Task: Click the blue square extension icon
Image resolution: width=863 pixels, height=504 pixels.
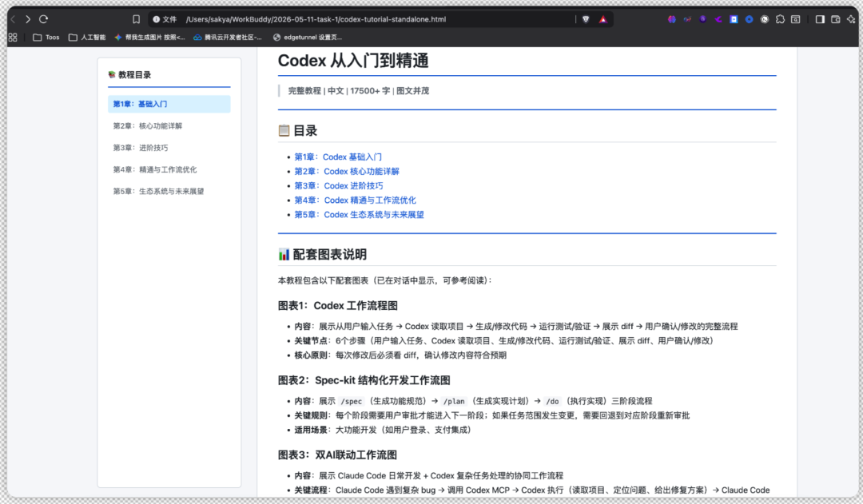Action: (734, 19)
